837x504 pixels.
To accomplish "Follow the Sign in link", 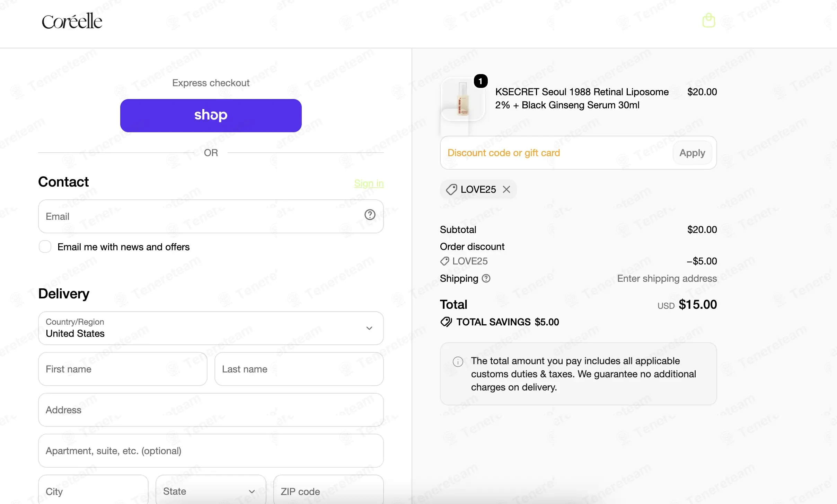I will point(369,183).
